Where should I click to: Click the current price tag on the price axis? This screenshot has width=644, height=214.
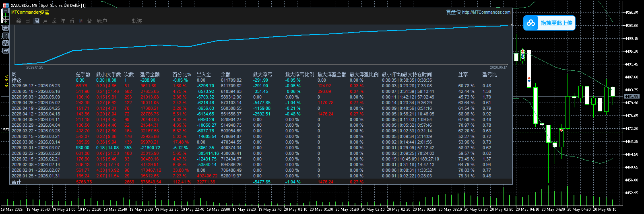coord(632,97)
